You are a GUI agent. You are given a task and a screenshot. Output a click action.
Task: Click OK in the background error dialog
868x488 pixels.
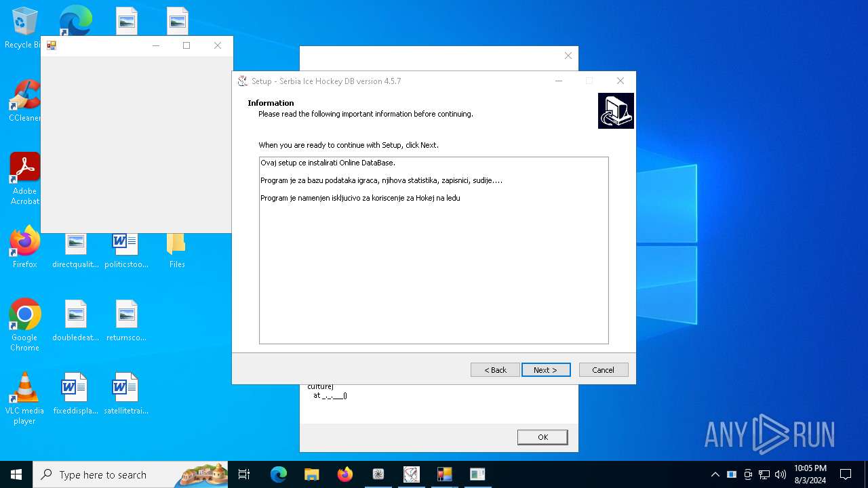point(542,437)
